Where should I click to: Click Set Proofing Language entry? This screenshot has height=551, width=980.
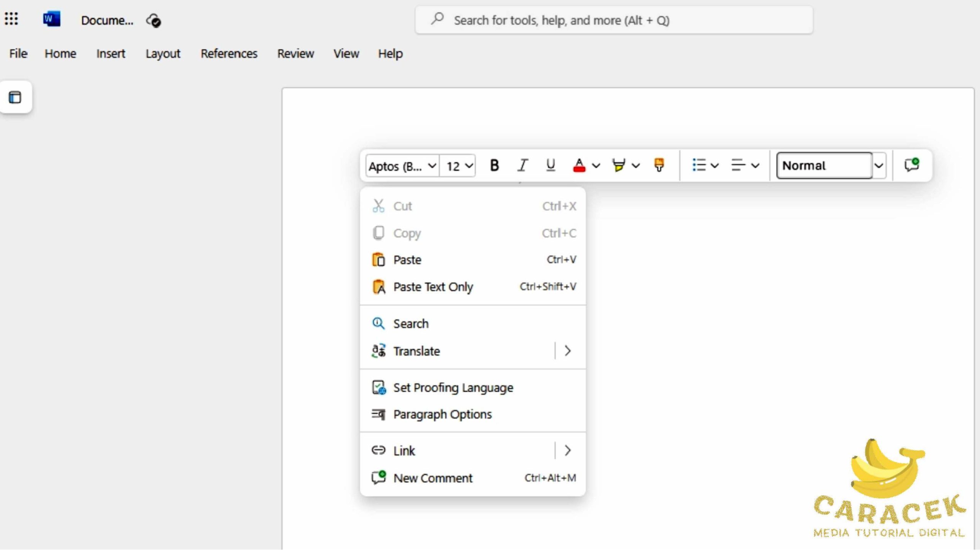coord(453,388)
